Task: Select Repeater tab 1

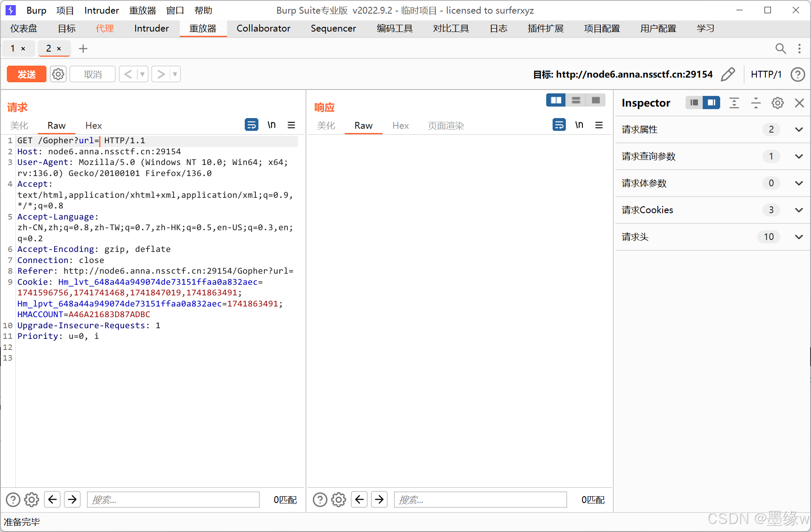Action: pyautogui.click(x=17, y=49)
